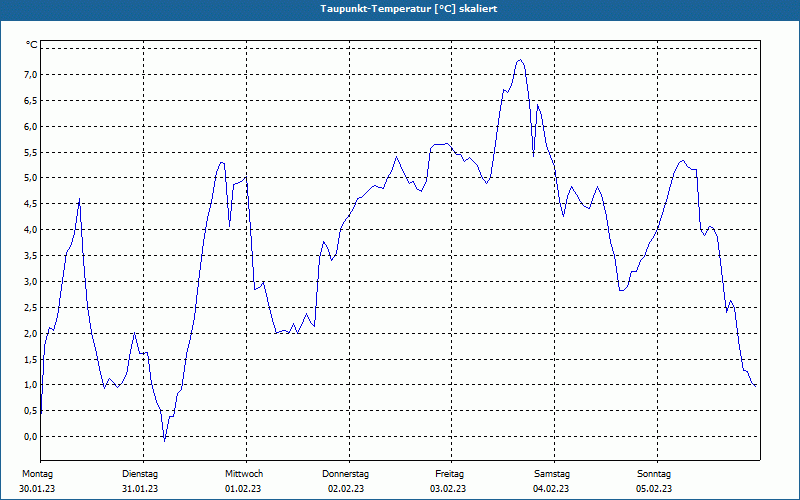Click the 1,0 y-axis value
Image resolution: width=800 pixels, height=500 pixels.
[30, 385]
